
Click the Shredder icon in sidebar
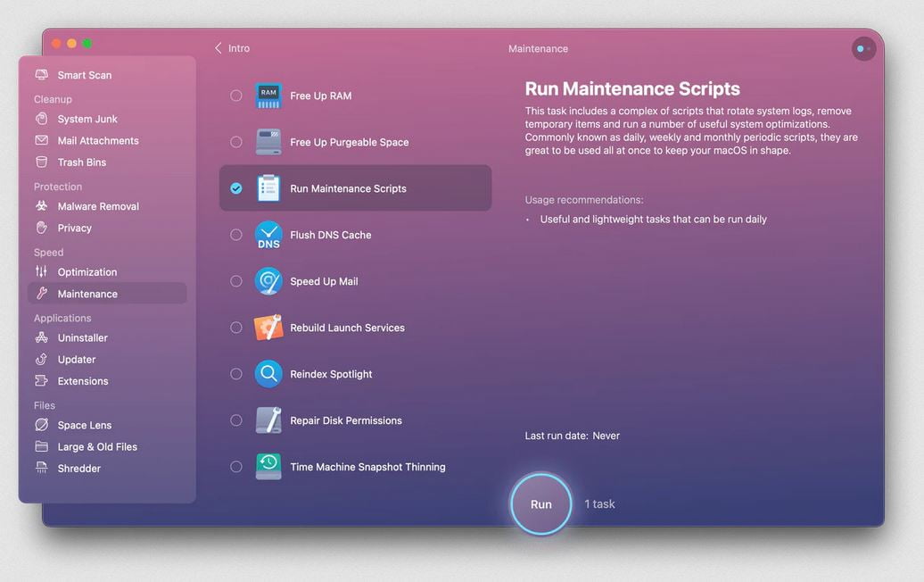click(x=41, y=469)
